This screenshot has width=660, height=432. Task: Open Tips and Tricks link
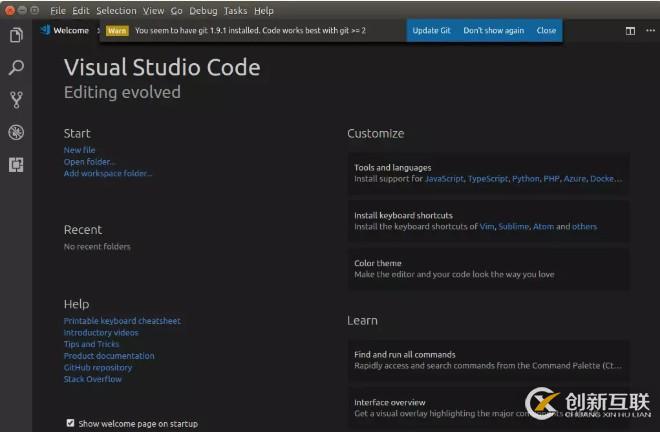pos(91,344)
